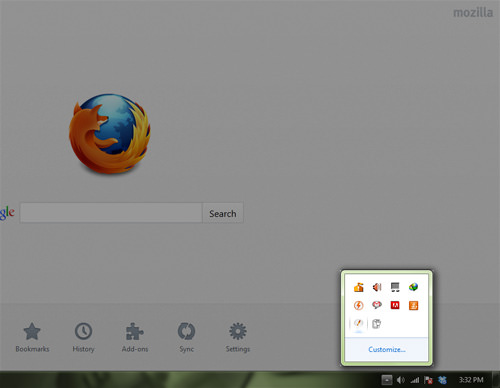This screenshot has height=388, width=500.
Task: Click the mozilla wordmark link
Action: tap(473, 13)
